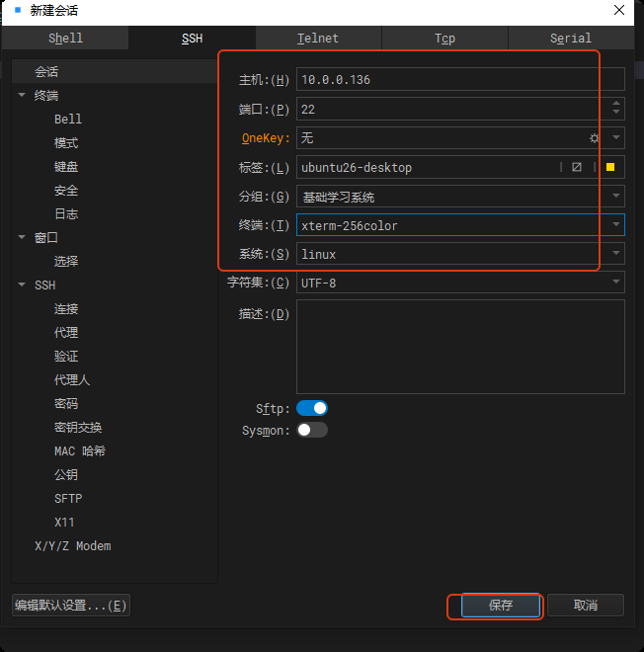The height and width of the screenshot is (652, 644).
Task: Click the orange OneKey label link
Action: click(266, 138)
